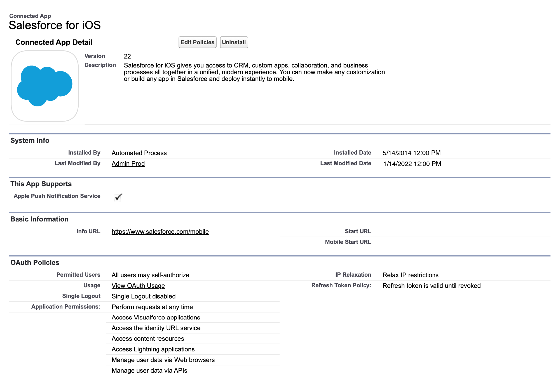
Task: Open the Admin Prod user link
Action: coord(128,164)
